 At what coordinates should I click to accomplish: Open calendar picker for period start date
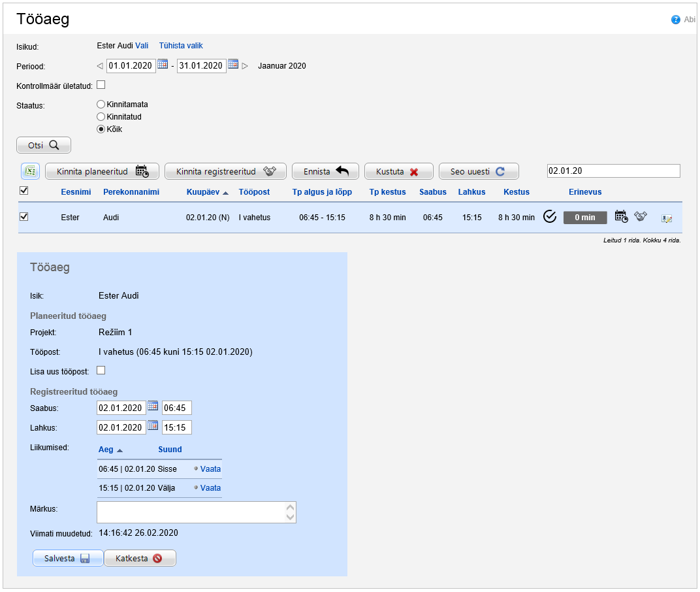click(163, 65)
